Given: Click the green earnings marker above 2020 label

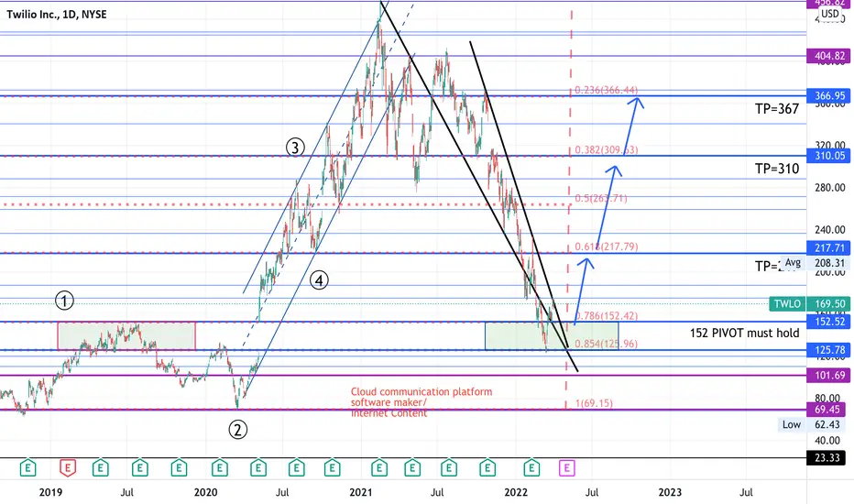Looking at the screenshot, I should (220, 467).
